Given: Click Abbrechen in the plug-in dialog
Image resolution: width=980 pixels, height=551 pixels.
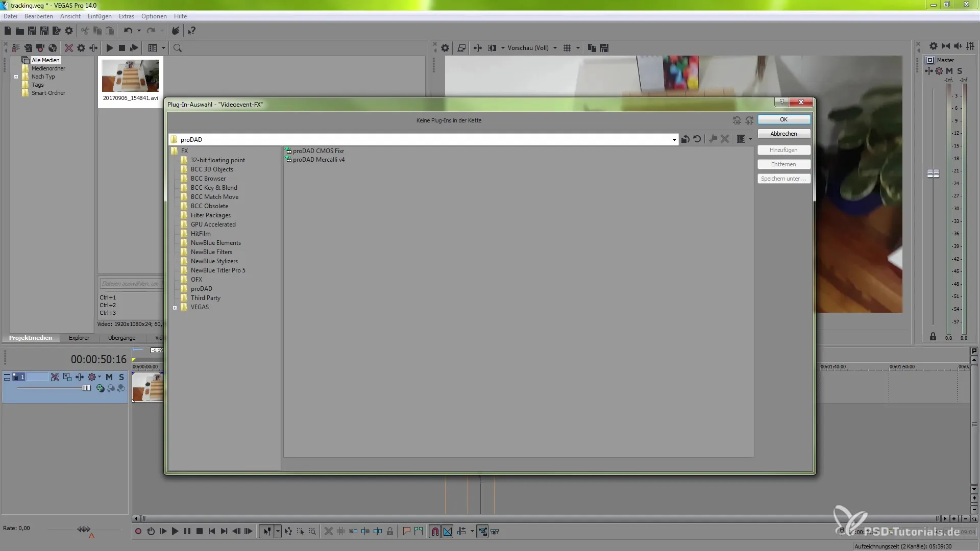Looking at the screenshot, I should 783,134.
